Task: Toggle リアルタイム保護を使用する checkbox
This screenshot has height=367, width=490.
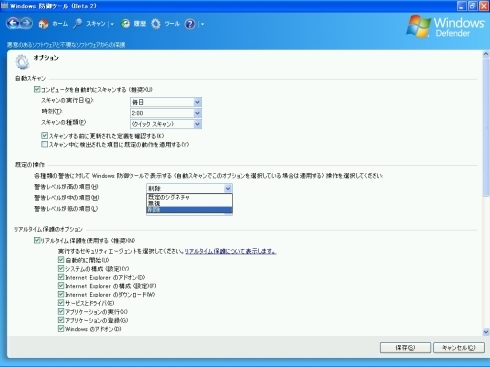Action: (37, 240)
